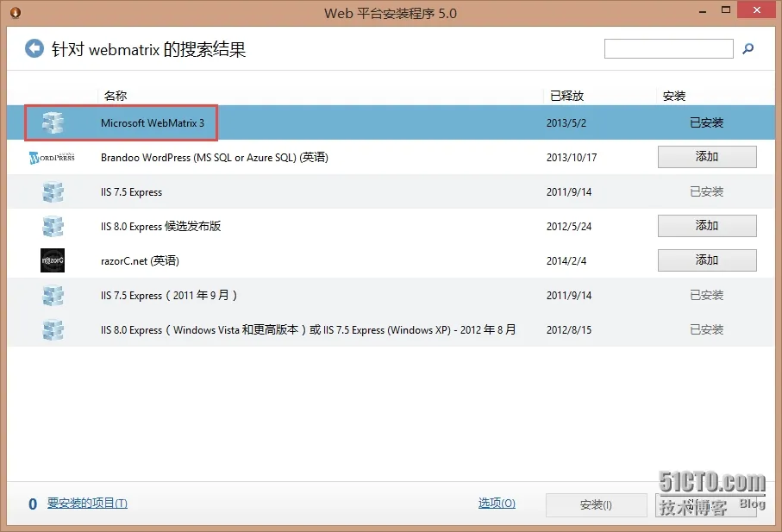Click the 针对 webmatrix 的搜索结果 heading
Screen dimensions: 782x532
click(148, 49)
